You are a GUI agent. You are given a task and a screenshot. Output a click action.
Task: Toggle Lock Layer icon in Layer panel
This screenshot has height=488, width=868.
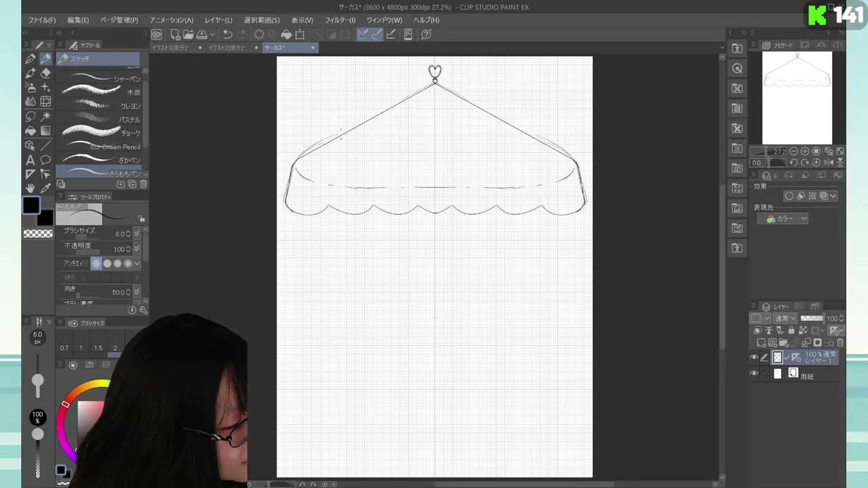click(791, 331)
